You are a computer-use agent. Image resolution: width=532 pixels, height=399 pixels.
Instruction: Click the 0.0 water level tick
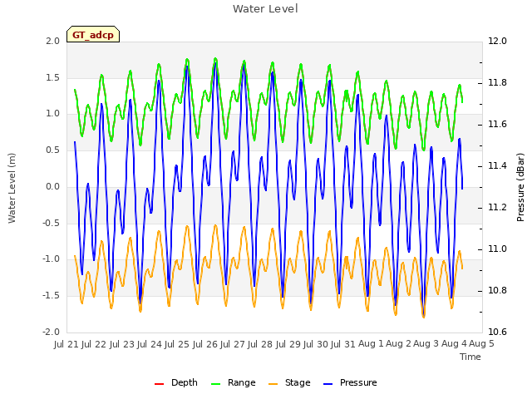tap(53, 186)
